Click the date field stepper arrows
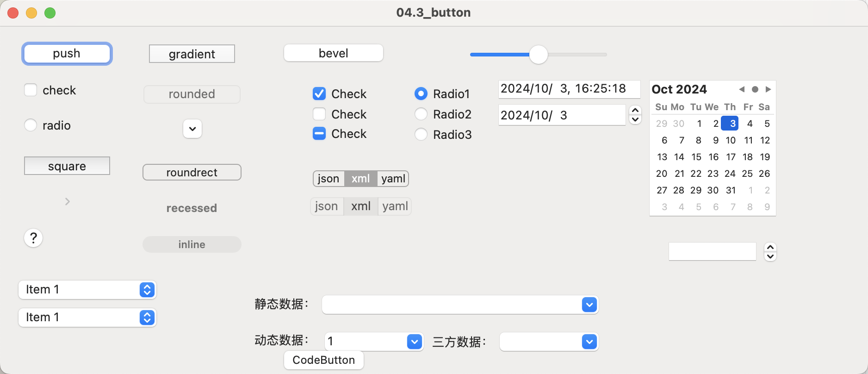 click(x=635, y=115)
